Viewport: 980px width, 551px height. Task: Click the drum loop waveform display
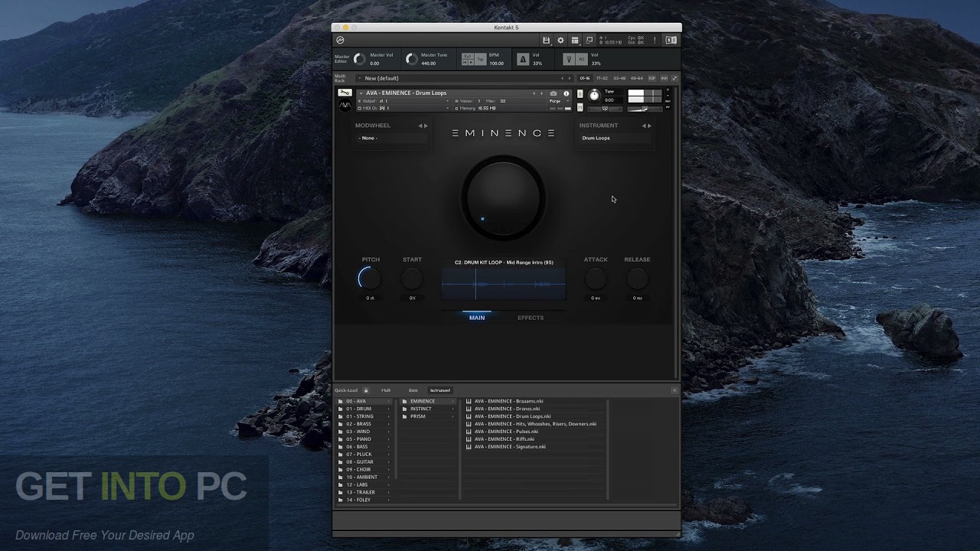click(504, 284)
